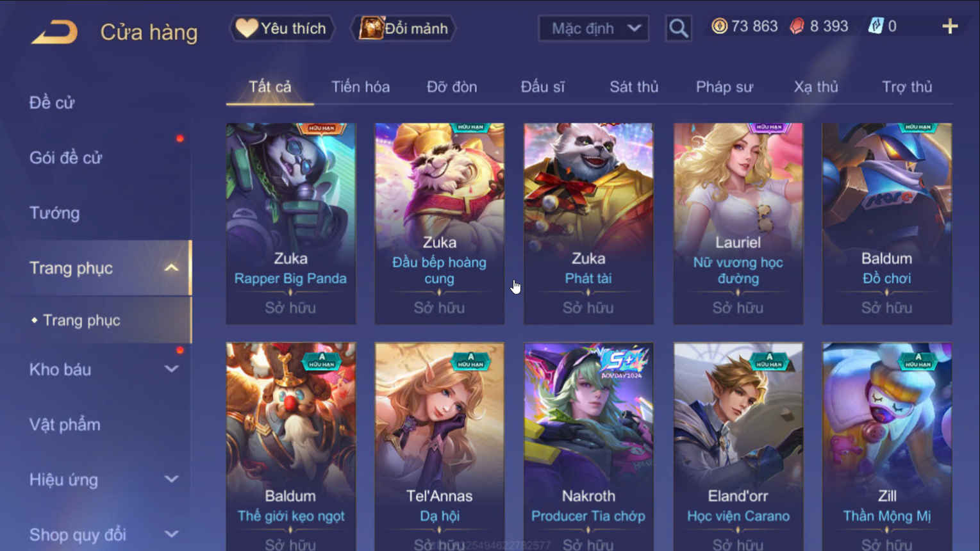Select Zuka Rapper Big Panda skin card

pos(291,224)
